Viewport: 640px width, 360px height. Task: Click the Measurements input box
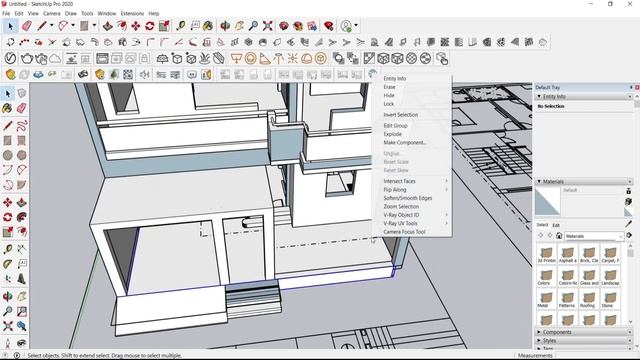tap(597, 356)
